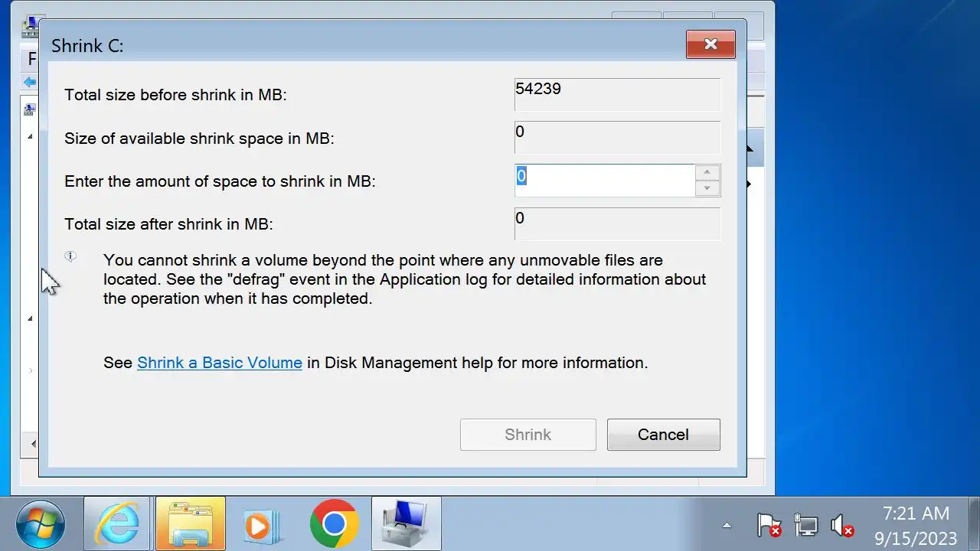Open the Shrink a Basic Volume help link

pos(220,363)
